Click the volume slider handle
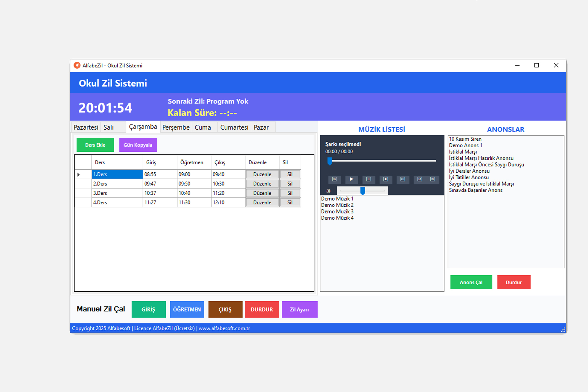 [363, 191]
